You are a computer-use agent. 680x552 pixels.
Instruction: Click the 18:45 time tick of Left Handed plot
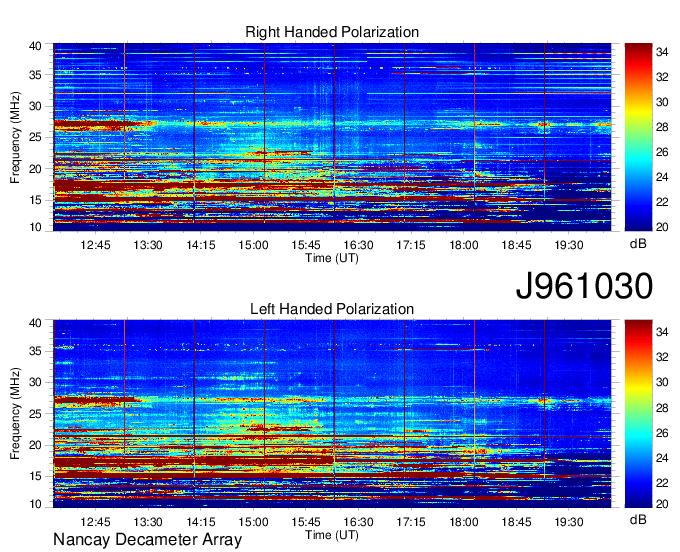(516, 522)
